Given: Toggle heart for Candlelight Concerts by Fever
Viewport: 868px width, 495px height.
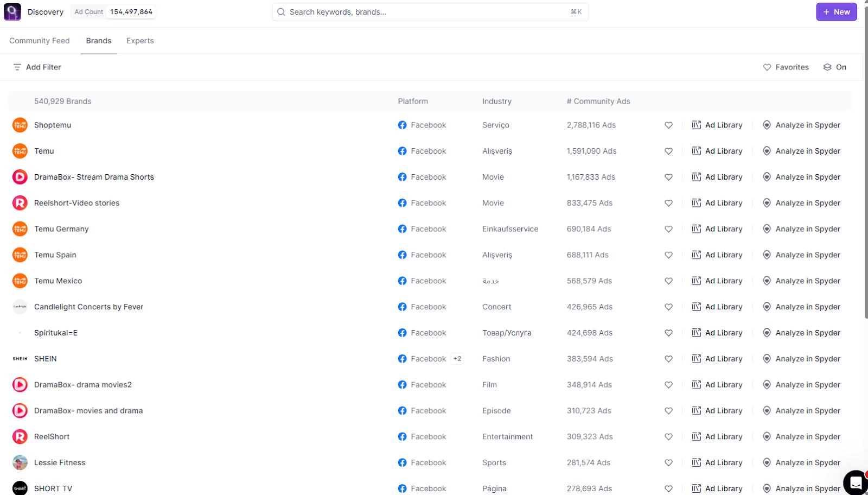Looking at the screenshot, I should 668,307.
